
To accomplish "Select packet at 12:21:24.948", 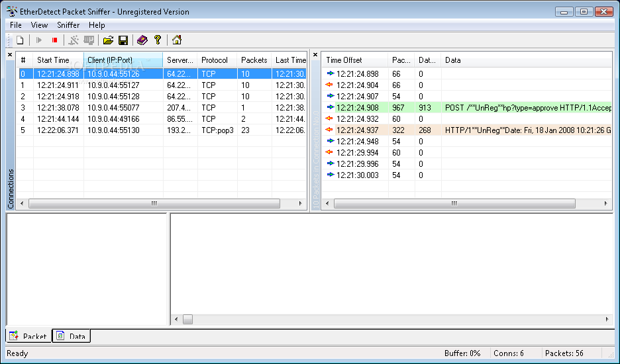I will tap(467, 142).
